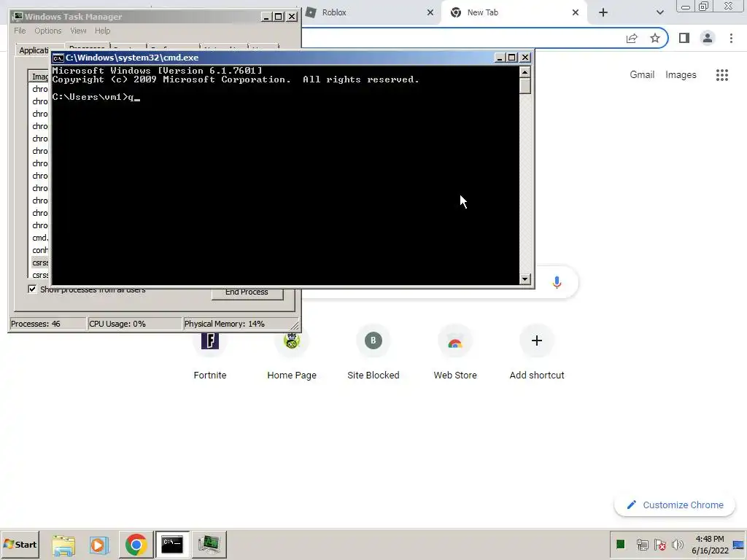Open Task Manager Help menu
The width and height of the screenshot is (747, 560).
click(x=102, y=31)
